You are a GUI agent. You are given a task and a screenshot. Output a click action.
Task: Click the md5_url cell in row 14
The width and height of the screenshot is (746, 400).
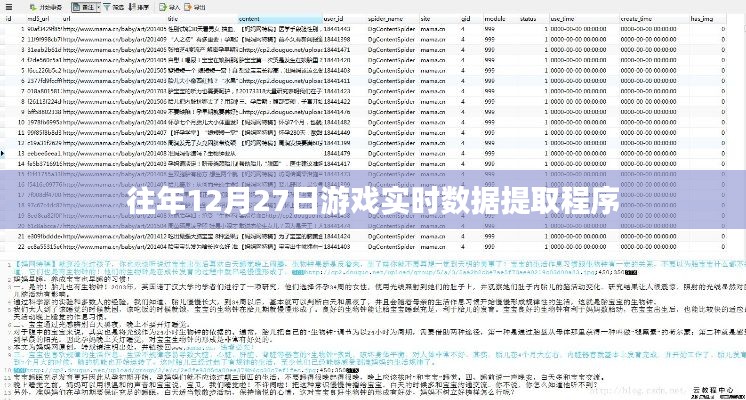coord(44,164)
